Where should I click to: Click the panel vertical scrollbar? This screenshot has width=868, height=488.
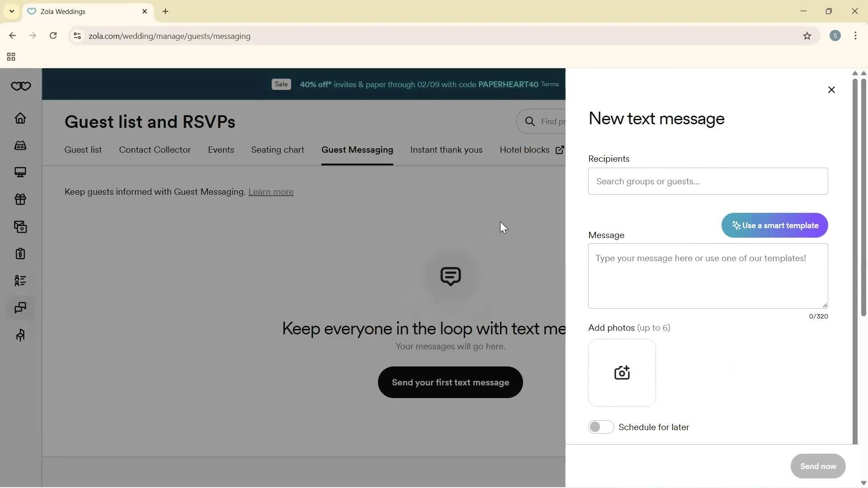point(854,258)
